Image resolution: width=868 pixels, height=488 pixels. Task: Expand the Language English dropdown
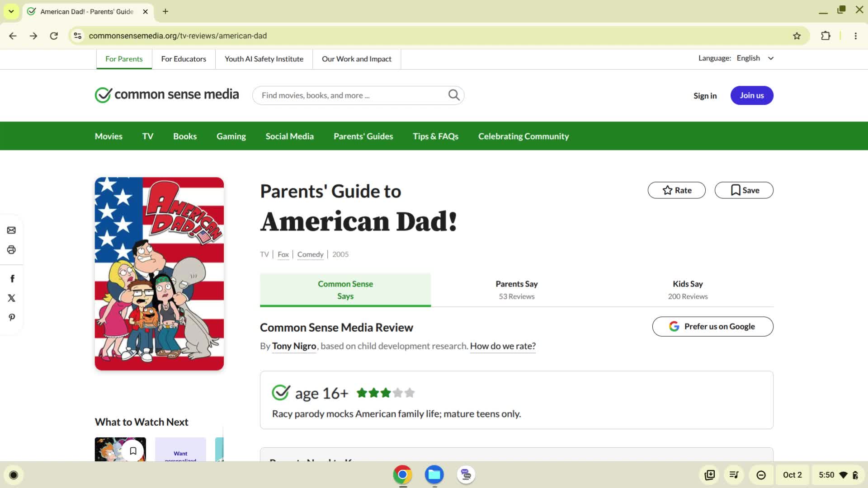755,58
